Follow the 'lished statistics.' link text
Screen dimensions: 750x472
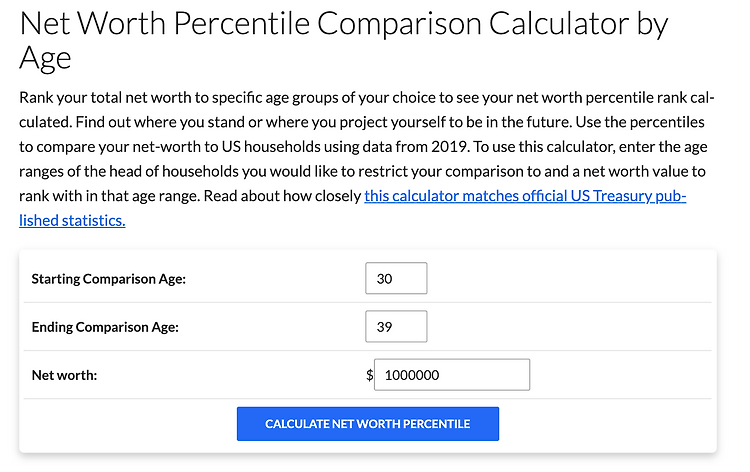72,220
